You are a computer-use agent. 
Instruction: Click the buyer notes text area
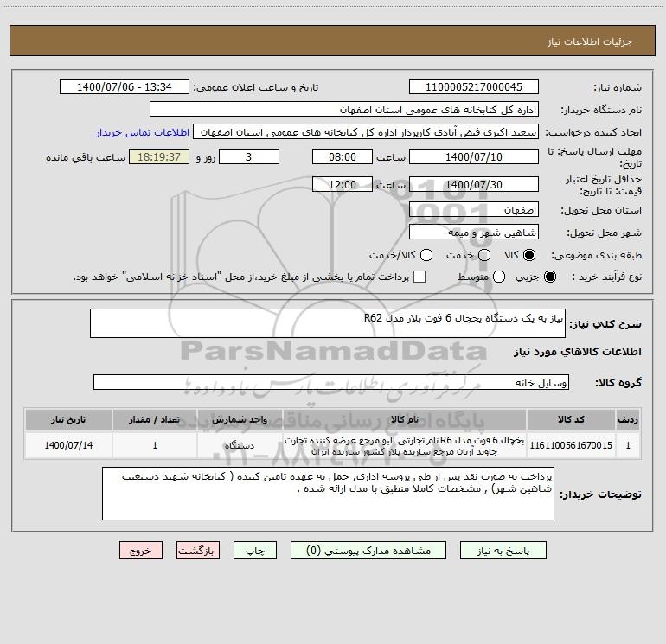click(x=328, y=494)
